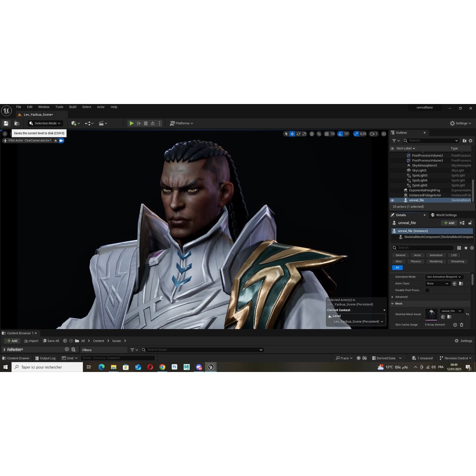This screenshot has height=476, width=476.
Task: Open play options three-dot menu
Action: [160, 123]
